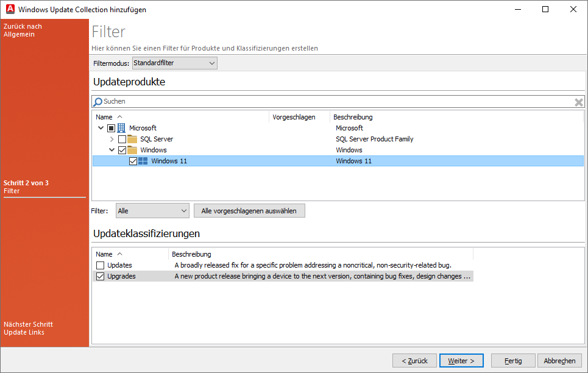Collapse the Windows tree node

pyautogui.click(x=112, y=150)
